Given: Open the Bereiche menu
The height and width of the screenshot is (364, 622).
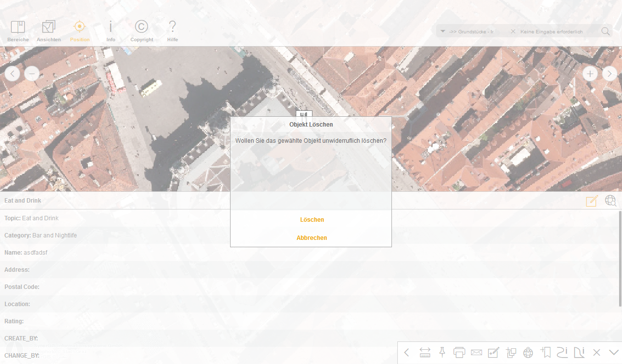Looking at the screenshot, I should click(x=18, y=31).
